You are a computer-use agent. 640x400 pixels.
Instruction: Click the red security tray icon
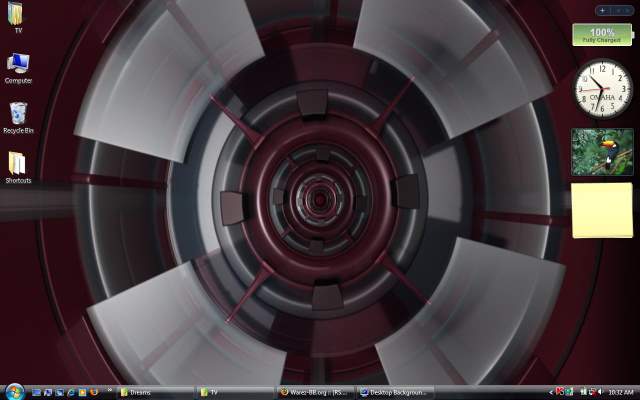pos(560,391)
